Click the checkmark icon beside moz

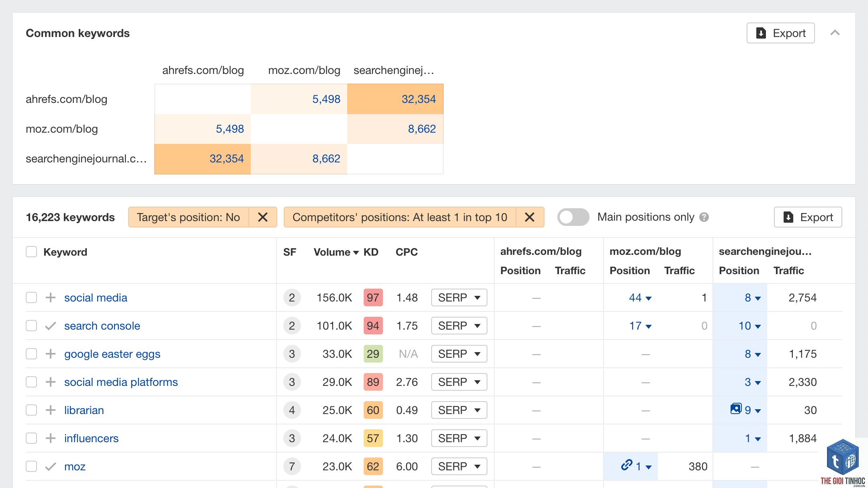tap(50, 466)
